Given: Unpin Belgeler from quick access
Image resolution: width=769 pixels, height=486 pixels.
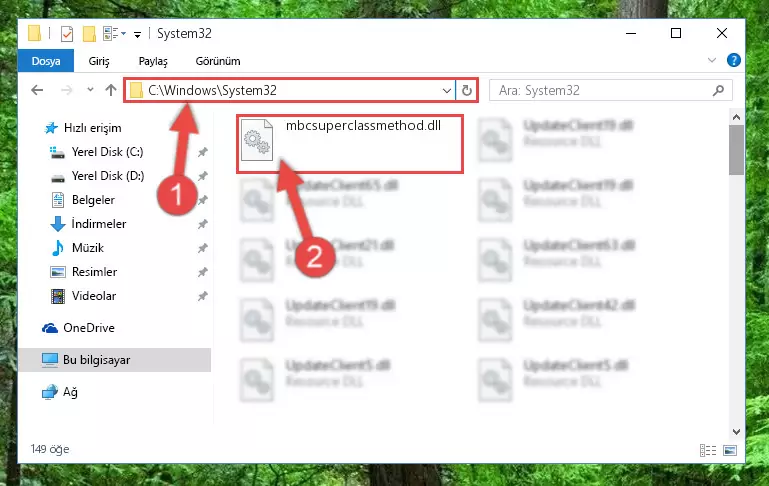Looking at the screenshot, I should [x=203, y=200].
